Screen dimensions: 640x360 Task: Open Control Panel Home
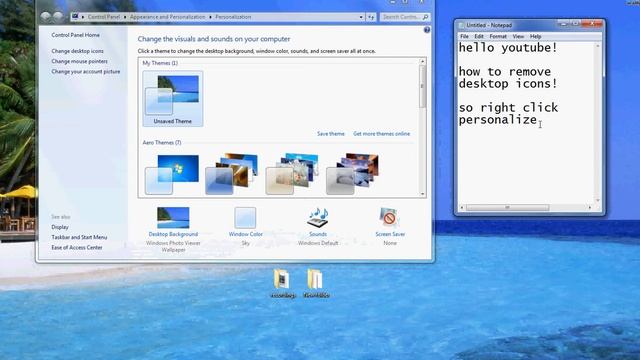[76, 35]
